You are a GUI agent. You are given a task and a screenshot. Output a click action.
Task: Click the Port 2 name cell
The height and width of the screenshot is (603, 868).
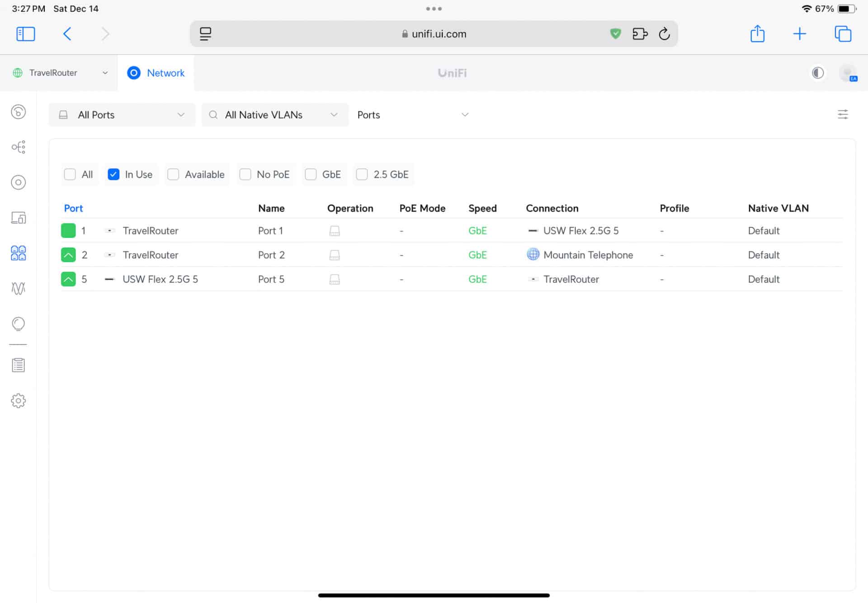point(271,255)
